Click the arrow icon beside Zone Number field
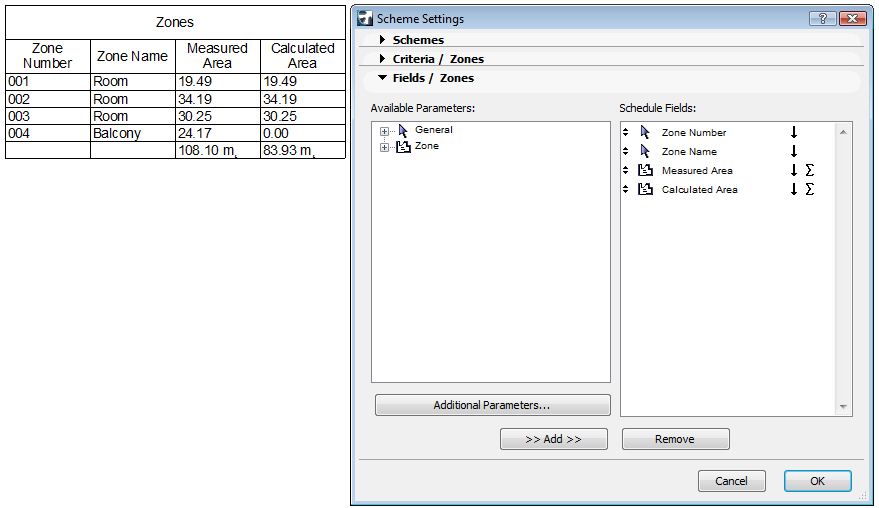Viewport: 879px width, 508px height. click(x=645, y=132)
